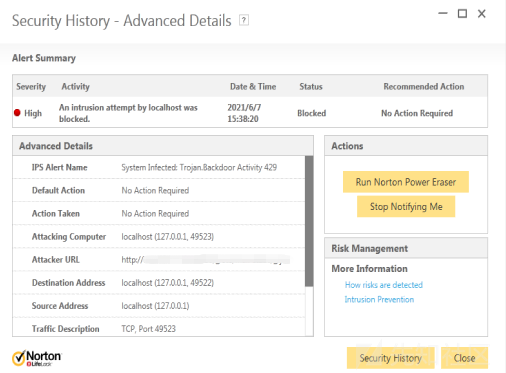Close the window using the X icon
Screen dimensions: 506x373
481,14
